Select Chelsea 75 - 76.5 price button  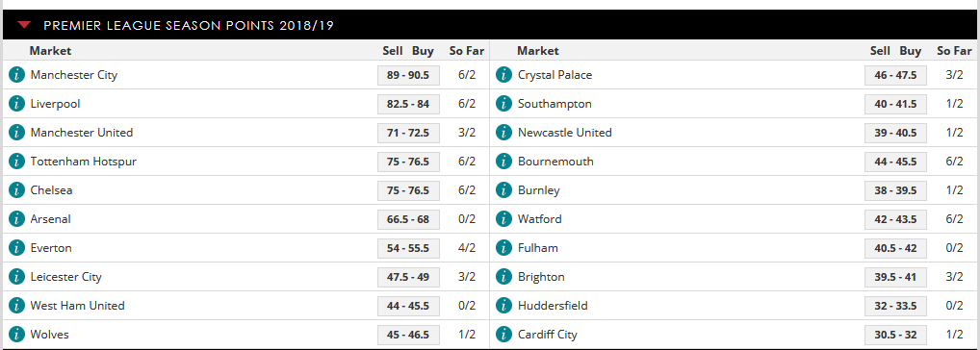408,190
